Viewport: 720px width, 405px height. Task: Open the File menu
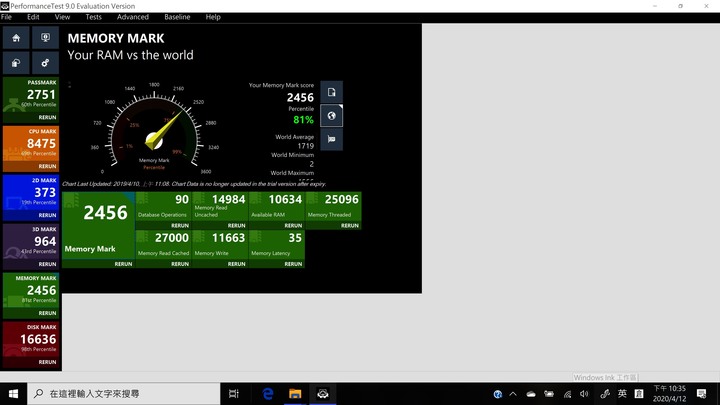6,17
